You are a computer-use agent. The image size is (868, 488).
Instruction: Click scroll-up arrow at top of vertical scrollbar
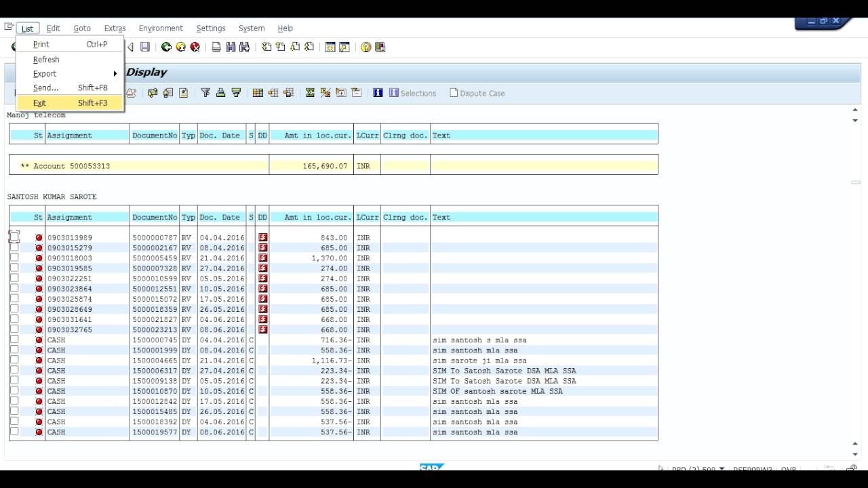point(856,110)
